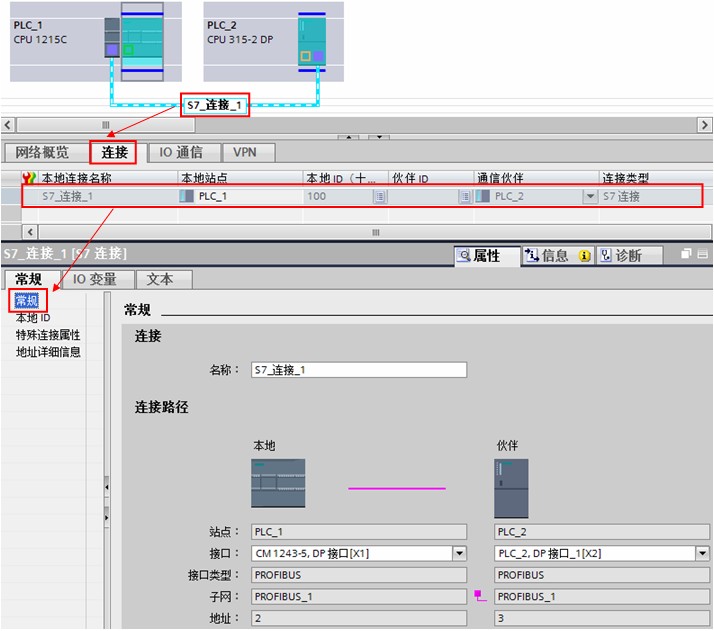The image size is (714, 631).
Task: Click the 本地 PLC device image
Action: point(278,483)
